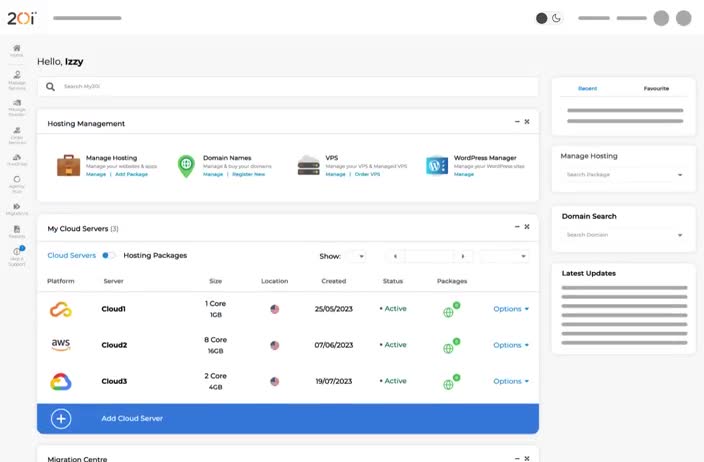The height and width of the screenshot is (462, 704).
Task: Click the Register New domain link
Action: (x=248, y=174)
